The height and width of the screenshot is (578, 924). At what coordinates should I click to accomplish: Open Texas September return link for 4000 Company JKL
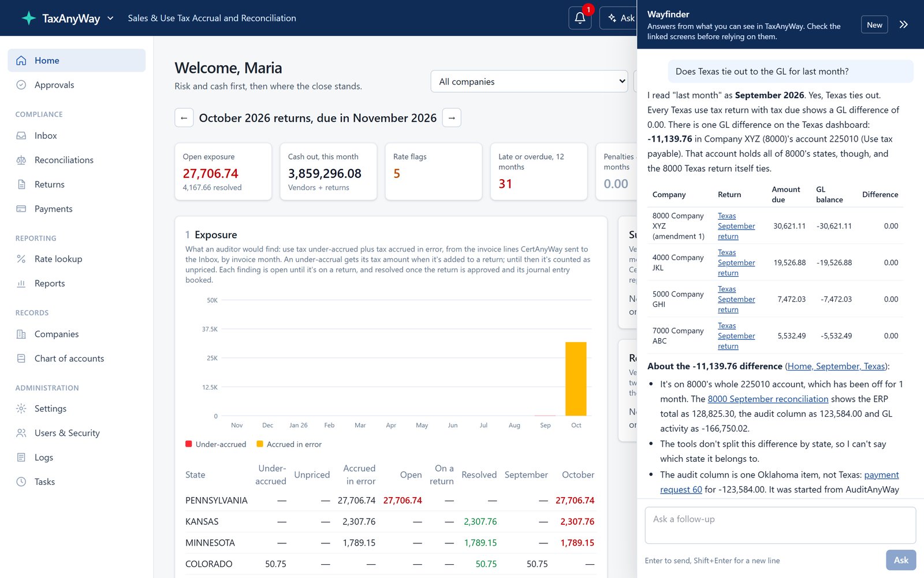tap(736, 262)
